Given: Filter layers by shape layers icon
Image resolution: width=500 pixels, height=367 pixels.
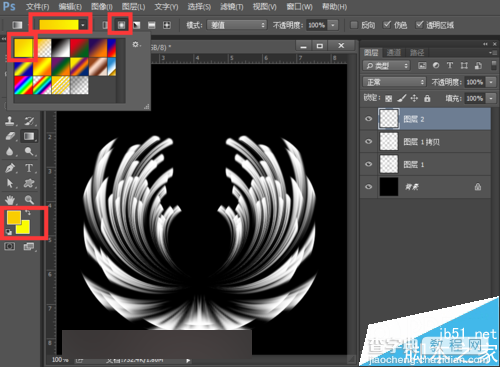Looking at the screenshot, I should [464, 66].
